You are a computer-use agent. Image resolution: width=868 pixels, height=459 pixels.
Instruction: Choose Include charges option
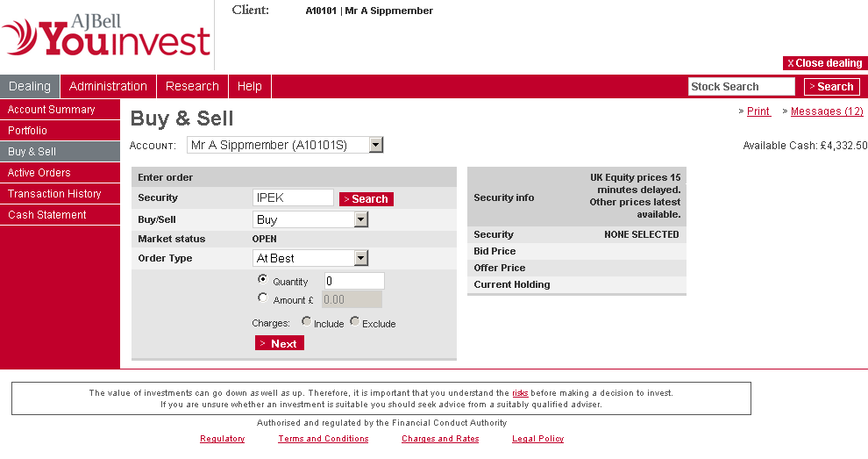coord(306,322)
